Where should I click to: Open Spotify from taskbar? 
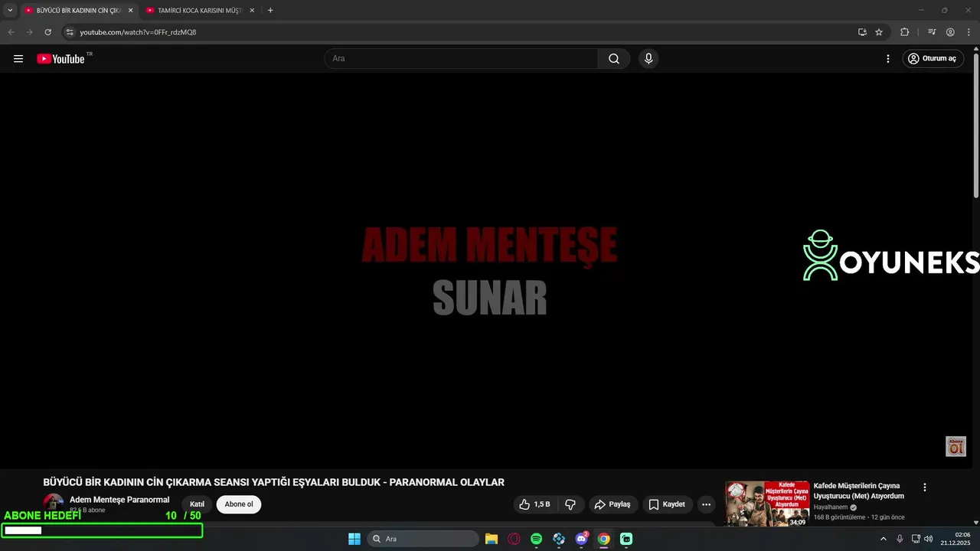[x=536, y=539]
